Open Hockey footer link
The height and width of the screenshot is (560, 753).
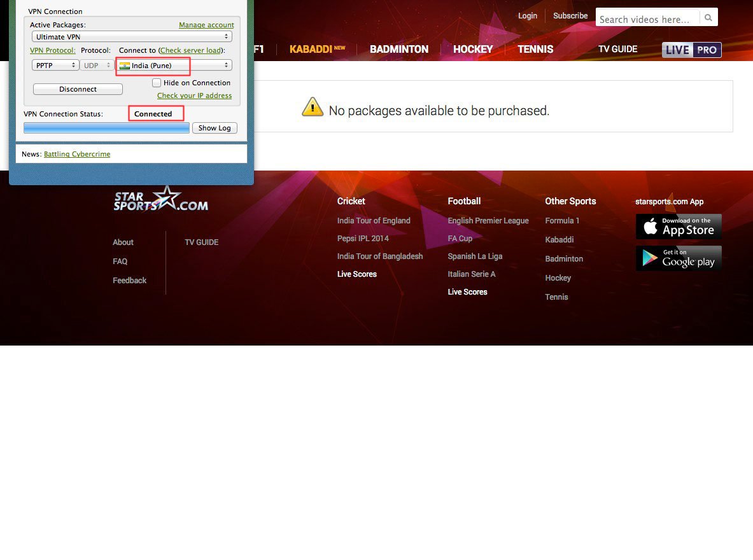(x=558, y=278)
